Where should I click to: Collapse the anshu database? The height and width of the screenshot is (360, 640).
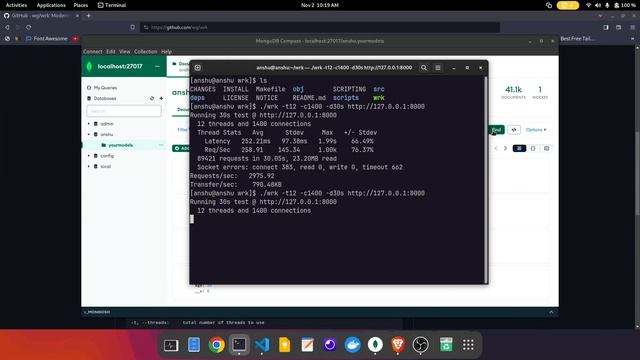89,134
